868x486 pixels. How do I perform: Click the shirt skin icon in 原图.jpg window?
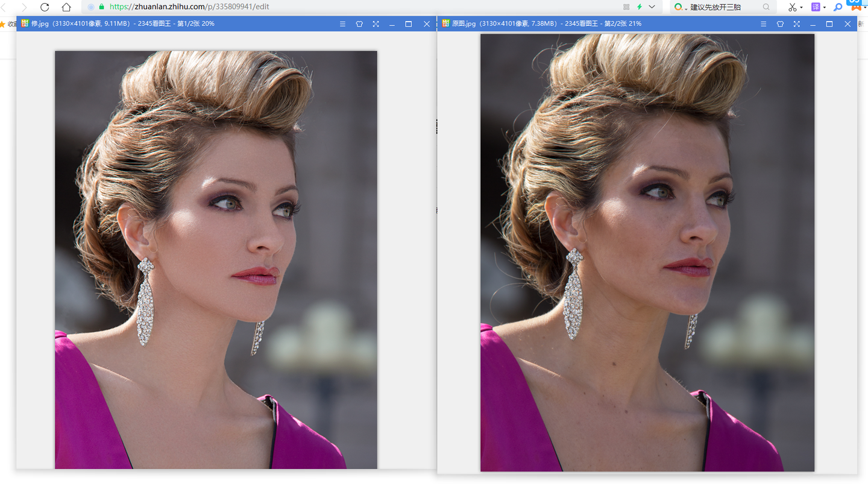click(x=780, y=24)
